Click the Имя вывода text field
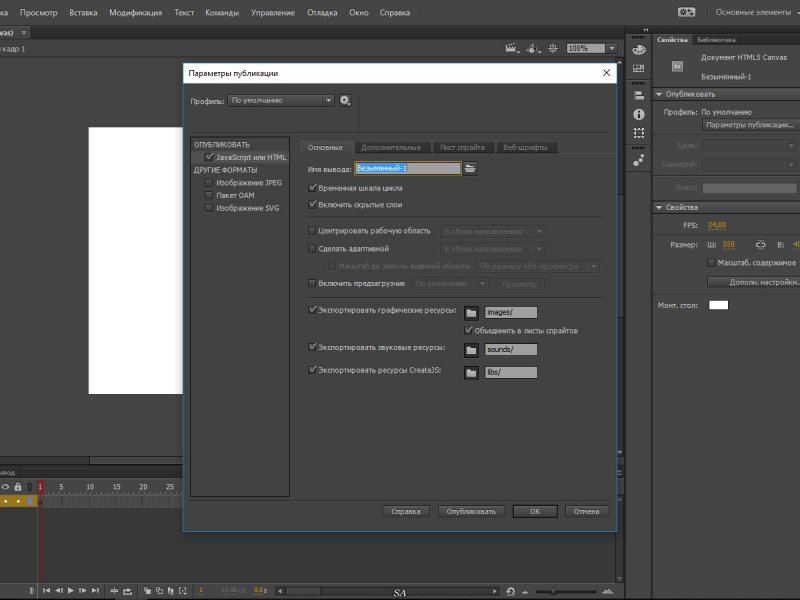This screenshot has width=800, height=600. 408,168
